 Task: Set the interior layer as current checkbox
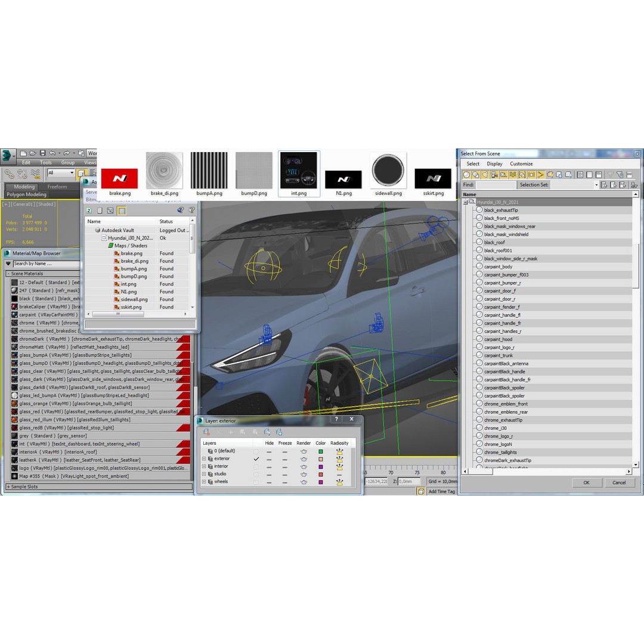256,466
